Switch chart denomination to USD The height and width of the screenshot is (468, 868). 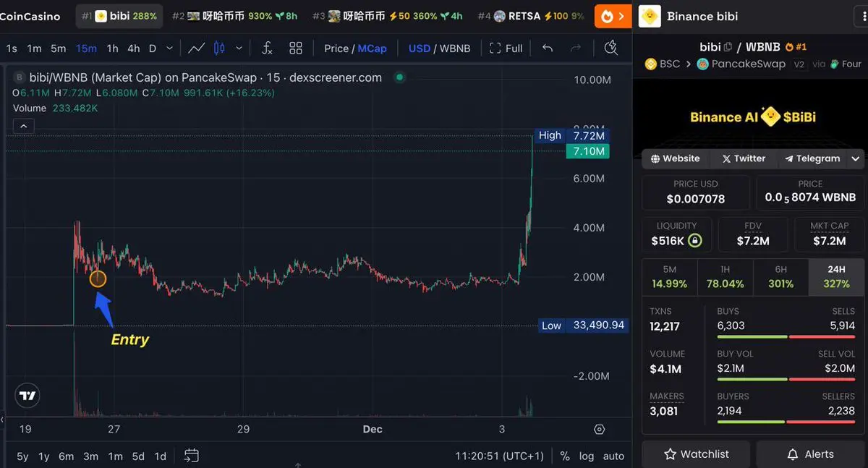pos(420,48)
